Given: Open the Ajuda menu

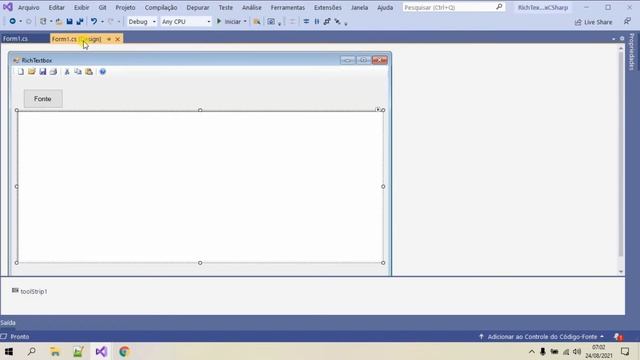Looking at the screenshot, I should (x=385, y=7).
